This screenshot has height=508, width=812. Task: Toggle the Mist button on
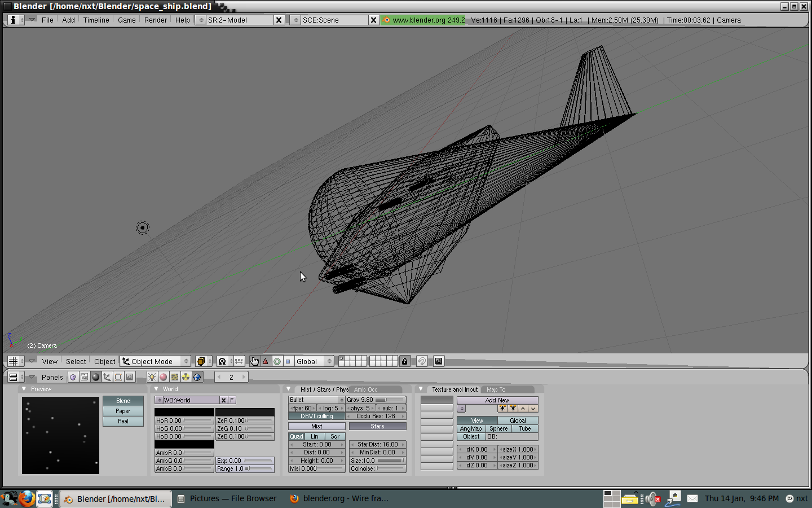[316, 426]
